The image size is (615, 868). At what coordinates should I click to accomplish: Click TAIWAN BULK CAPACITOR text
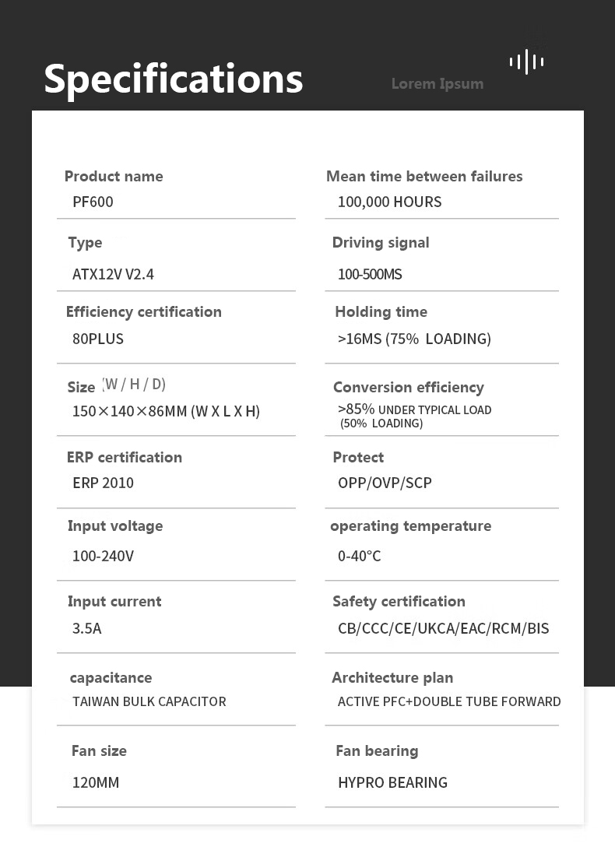pos(149,701)
